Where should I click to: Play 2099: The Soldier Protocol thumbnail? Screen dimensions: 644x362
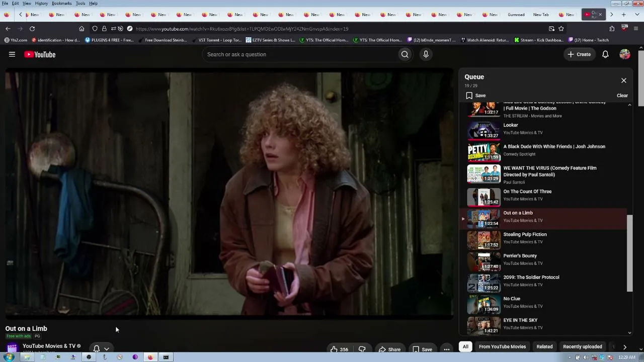point(484,283)
